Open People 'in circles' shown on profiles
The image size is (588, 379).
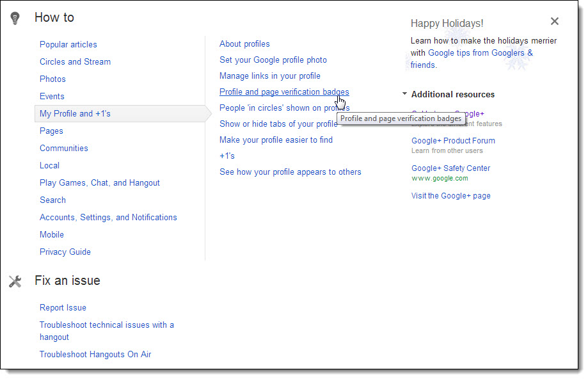(284, 108)
